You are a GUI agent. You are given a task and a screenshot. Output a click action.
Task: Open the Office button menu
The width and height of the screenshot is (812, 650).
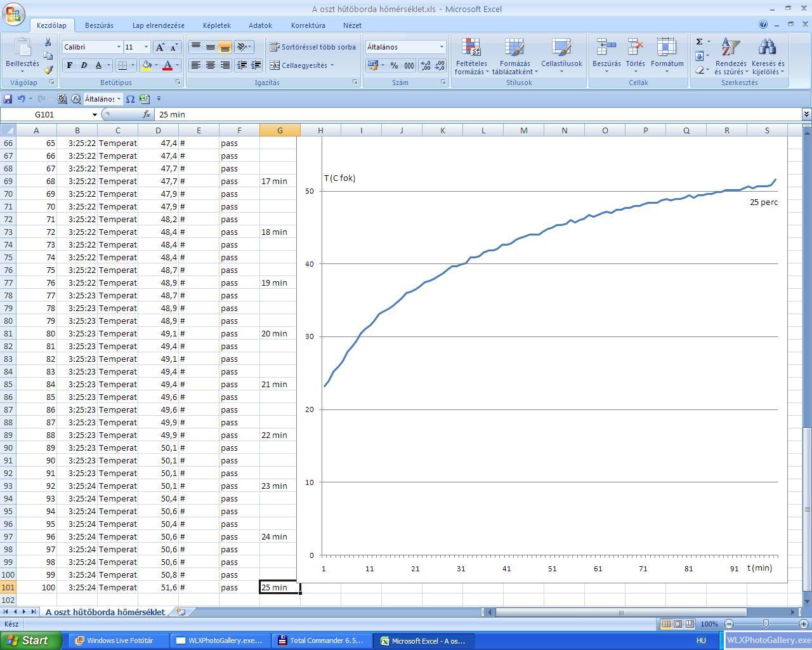click(x=14, y=14)
